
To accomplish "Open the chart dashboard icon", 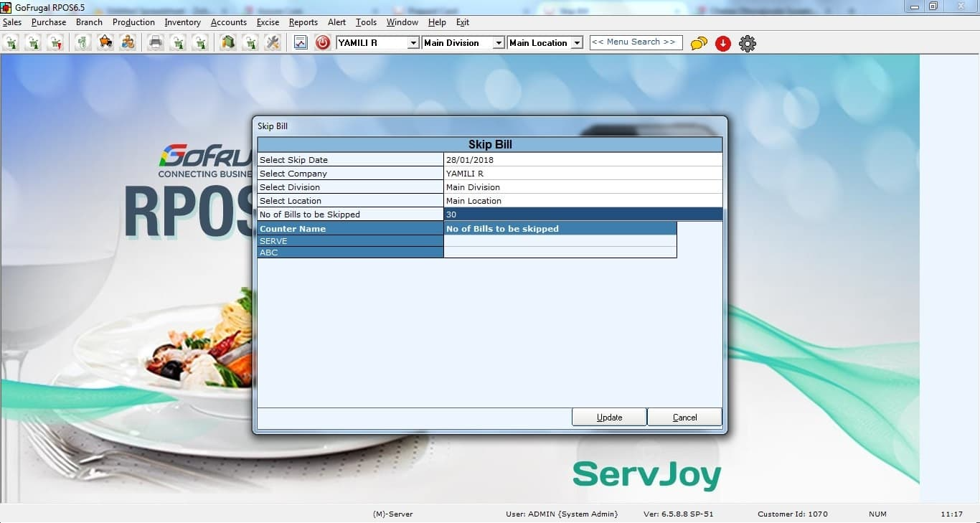I will tap(301, 43).
